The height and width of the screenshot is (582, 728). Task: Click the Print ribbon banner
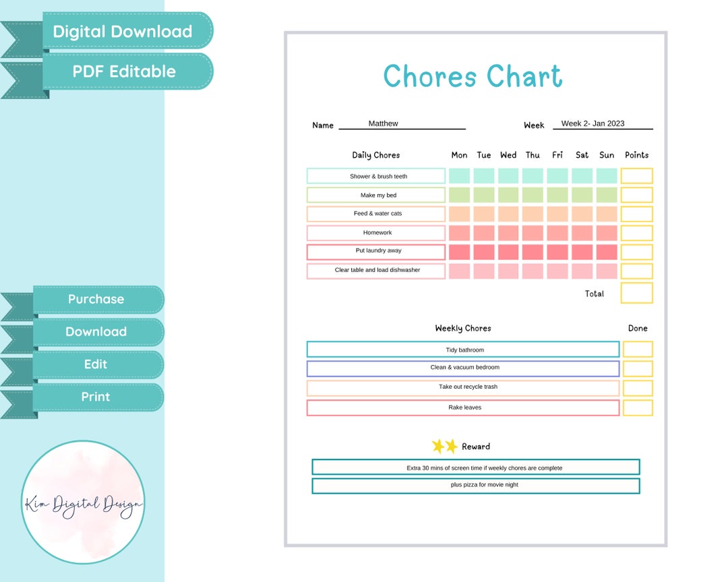(x=95, y=397)
